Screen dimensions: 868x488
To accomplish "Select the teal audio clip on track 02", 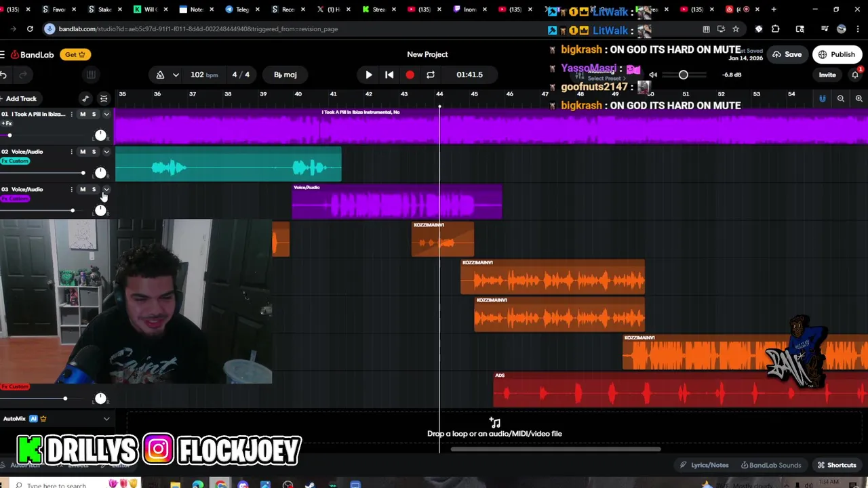I will pos(228,165).
